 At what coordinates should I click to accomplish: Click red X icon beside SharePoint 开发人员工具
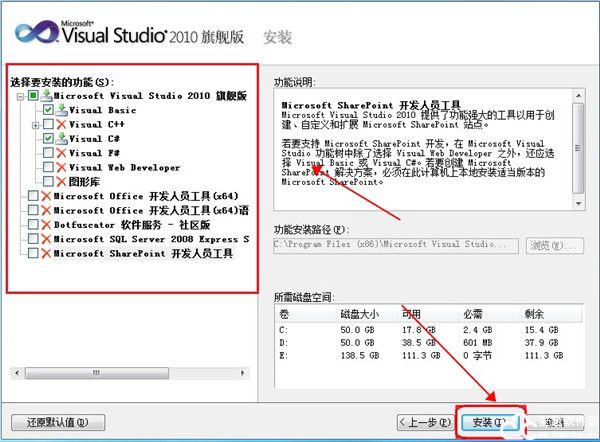[x=46, y=253]
